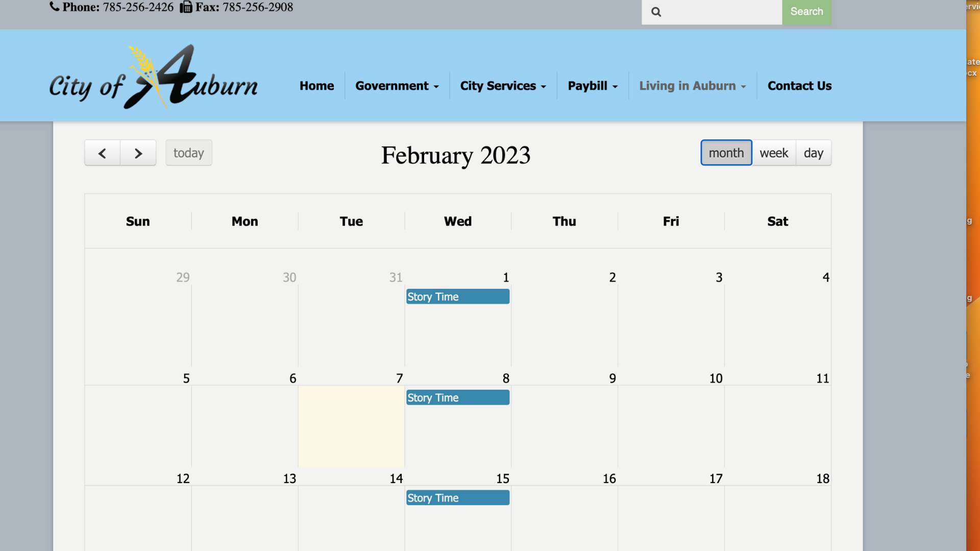
Task: Switch calendar to month view
Action: 726,153
